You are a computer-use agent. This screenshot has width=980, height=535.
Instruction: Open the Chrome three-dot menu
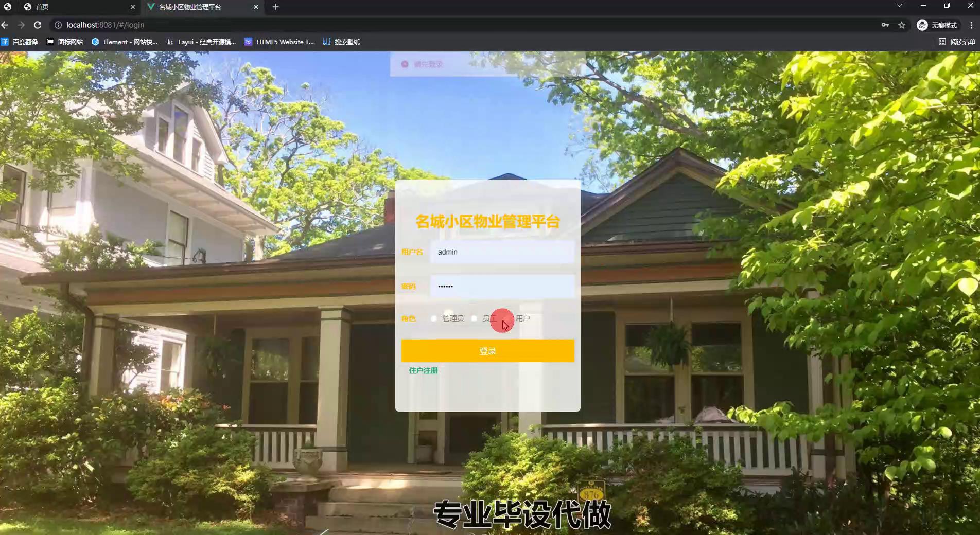pos(971,25)
